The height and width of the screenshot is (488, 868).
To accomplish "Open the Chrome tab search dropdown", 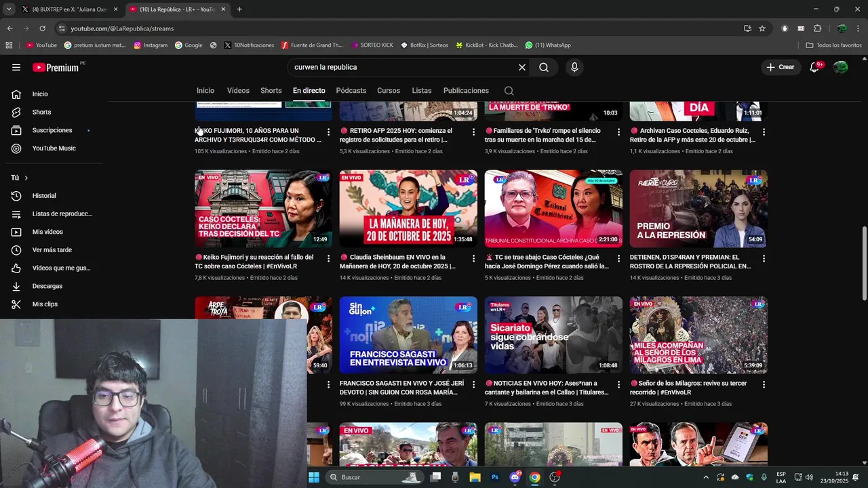I will (x=9, y=9).
